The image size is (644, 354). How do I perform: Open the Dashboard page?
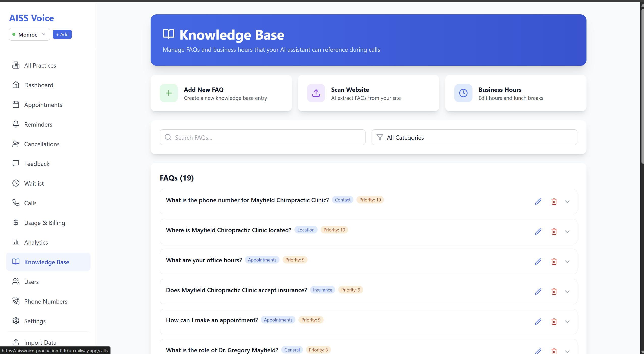pos(48,85)
